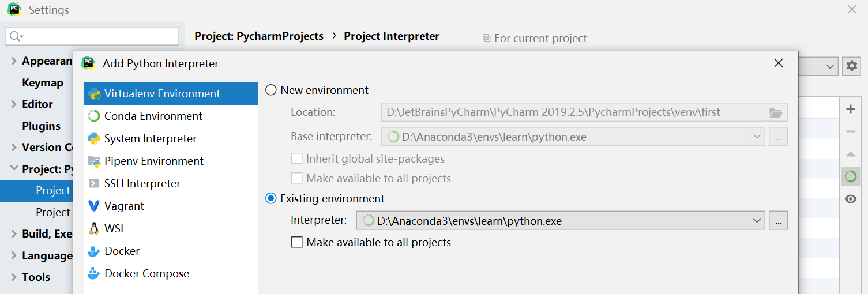Open the Interpreter path dropdown

pyautogui.click(x=757, y=221)
